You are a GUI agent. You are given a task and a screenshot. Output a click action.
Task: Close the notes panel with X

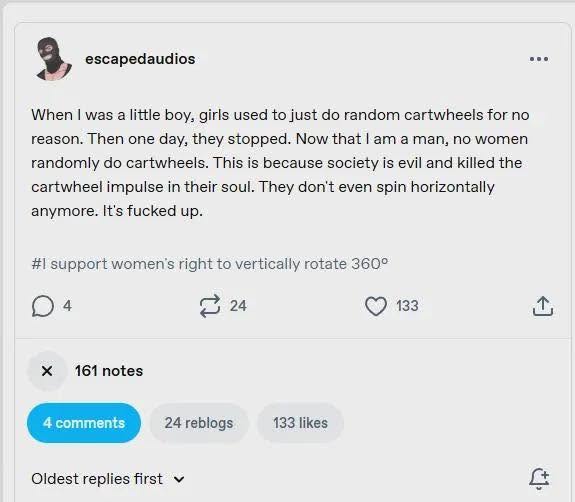click(x=47, y=371)
